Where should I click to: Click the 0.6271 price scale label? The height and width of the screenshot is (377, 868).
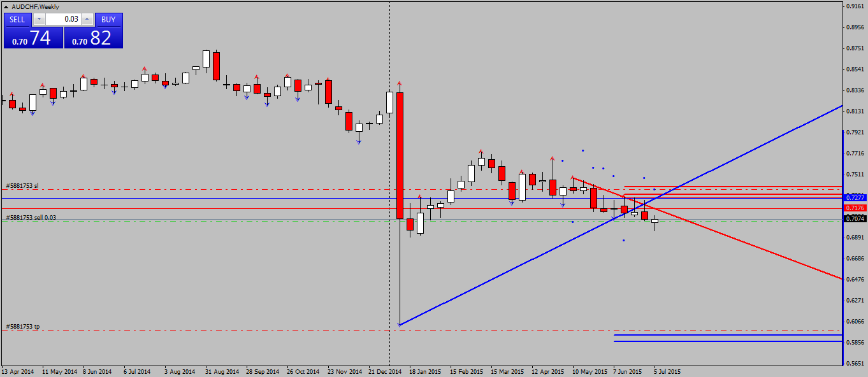pos(855,301)
